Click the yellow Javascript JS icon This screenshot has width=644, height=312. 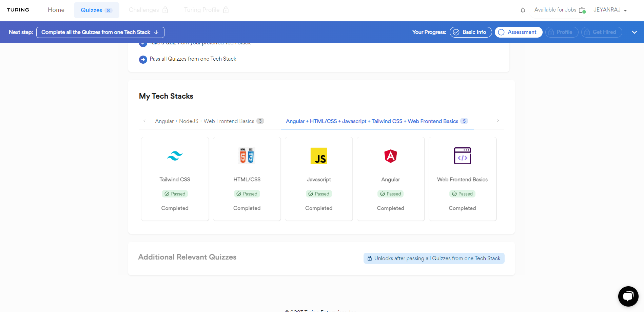click(319, 156)
